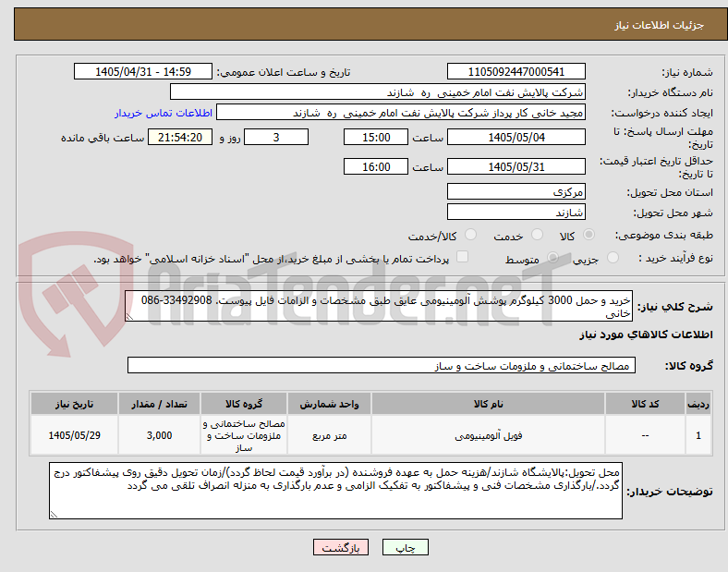This screenshot has height=572, width=728.
Task: Click the buyer organization name field
Action: coord(378,91)
